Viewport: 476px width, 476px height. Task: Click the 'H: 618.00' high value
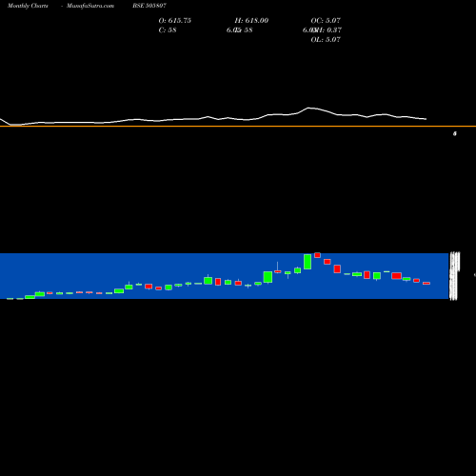[x=251, y=21]
